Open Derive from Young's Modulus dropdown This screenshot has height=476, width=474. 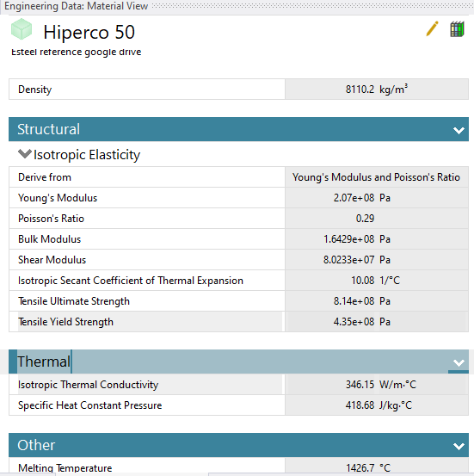tap(376, 177)
